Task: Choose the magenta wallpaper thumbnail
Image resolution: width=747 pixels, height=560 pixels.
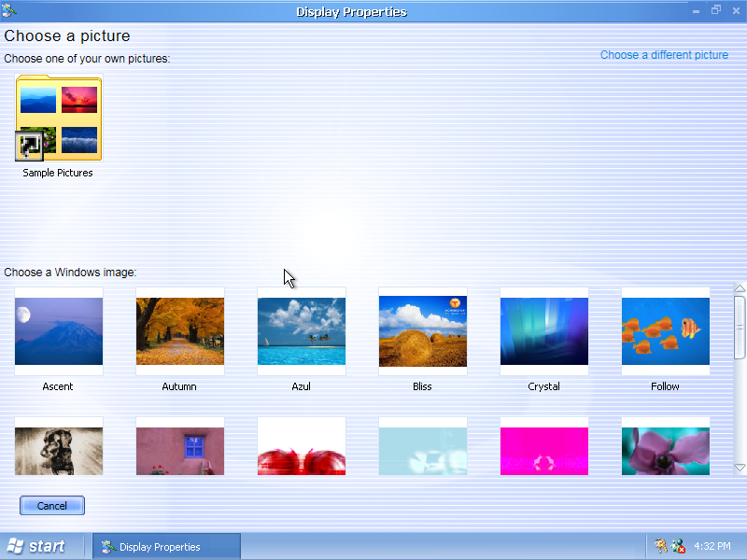Action: coord(544,446)
